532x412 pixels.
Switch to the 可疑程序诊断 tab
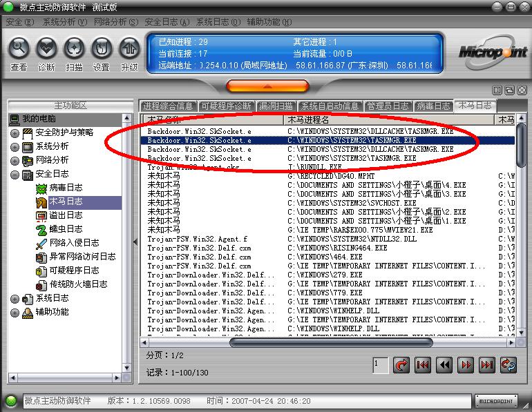(x=227, y=106)
